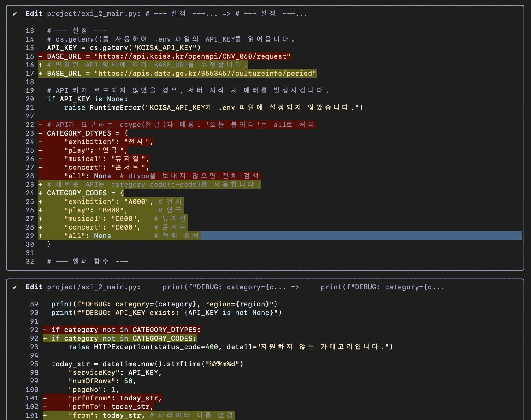This screenshot has height=420, width=531.
Task: Click the API_KEY = os.getenv("KCISA_API_KEY") line
Action: [x=124, y=48]
